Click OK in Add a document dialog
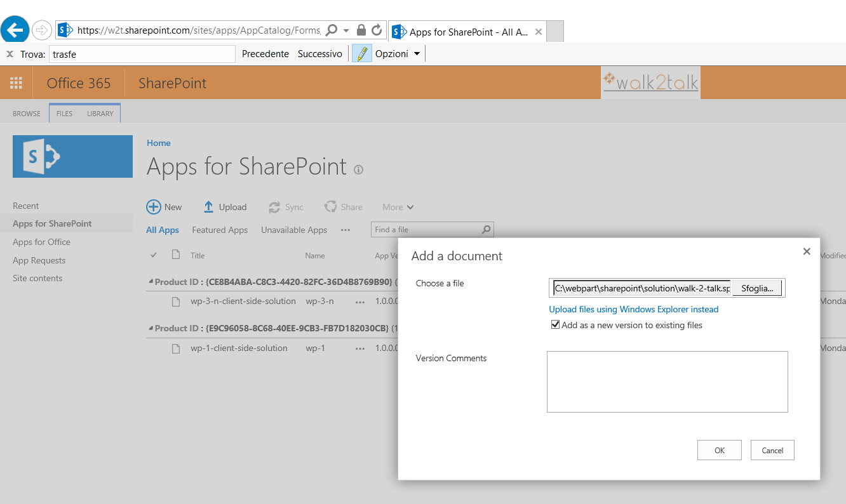Viewport: 846px width, 504px height. coord(719,450)
